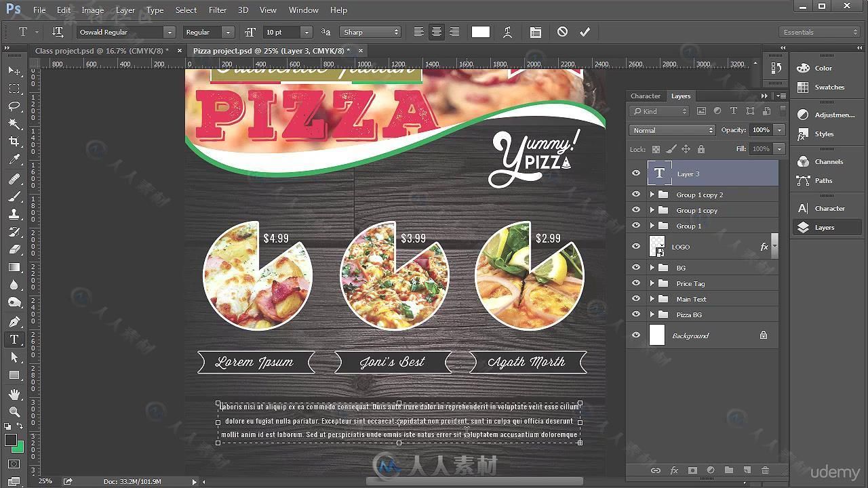Expand the Pizza BG group
This screenshot has height=488, width=868.
pyautogui.click(x=652, y=314)
